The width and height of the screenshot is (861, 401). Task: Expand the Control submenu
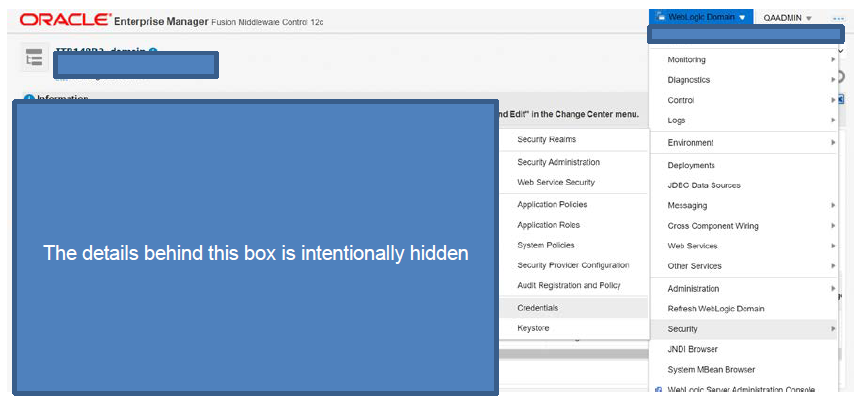[x=743, y=100]
